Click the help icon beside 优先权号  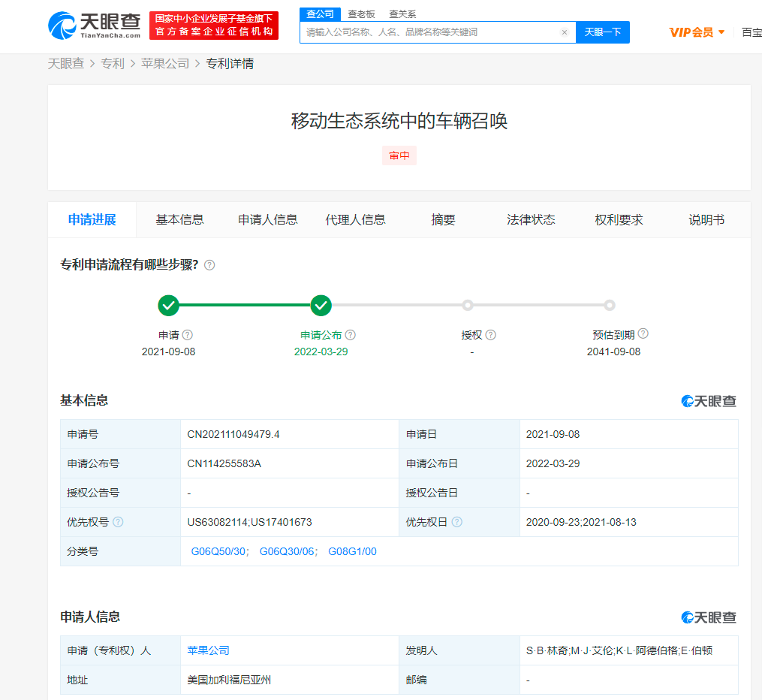tap(118, 522)
